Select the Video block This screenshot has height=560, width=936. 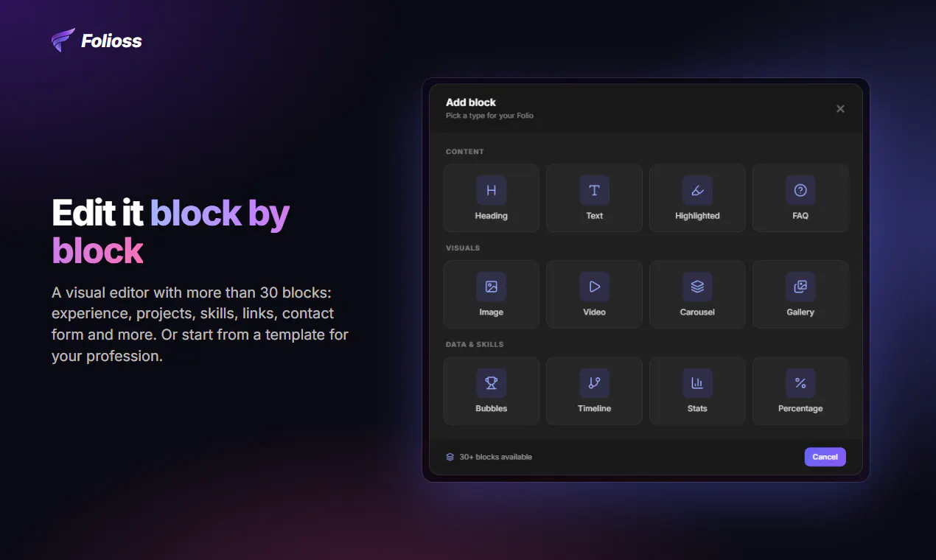coord(594,295)
